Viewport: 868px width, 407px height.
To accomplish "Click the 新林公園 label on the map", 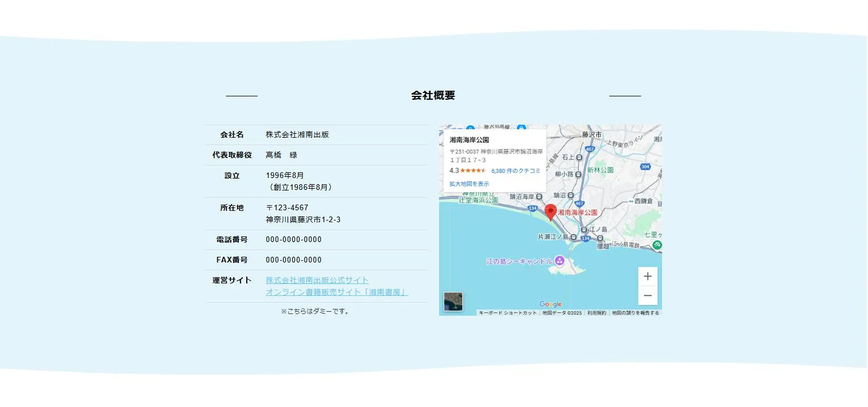I will click(600, 170).
